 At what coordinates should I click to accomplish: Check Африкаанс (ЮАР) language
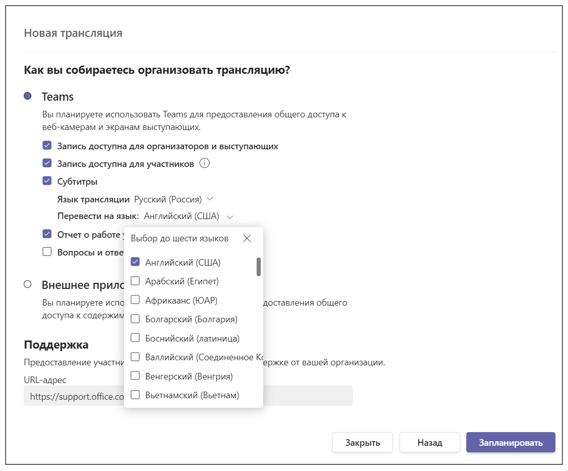pos(135,300)
